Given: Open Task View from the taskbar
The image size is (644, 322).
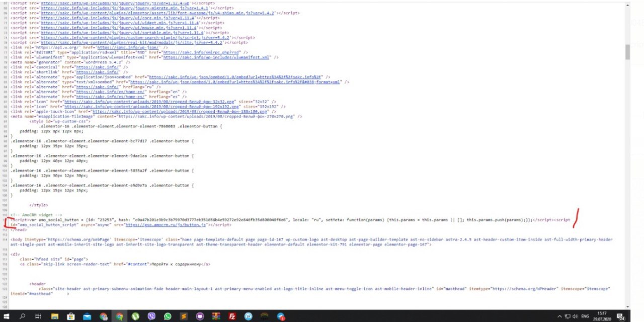Looking at the screenshot, I should tap(38, 316).
